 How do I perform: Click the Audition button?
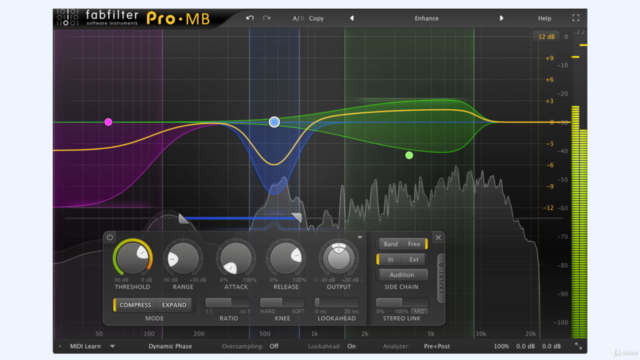(x=402, y=275)
